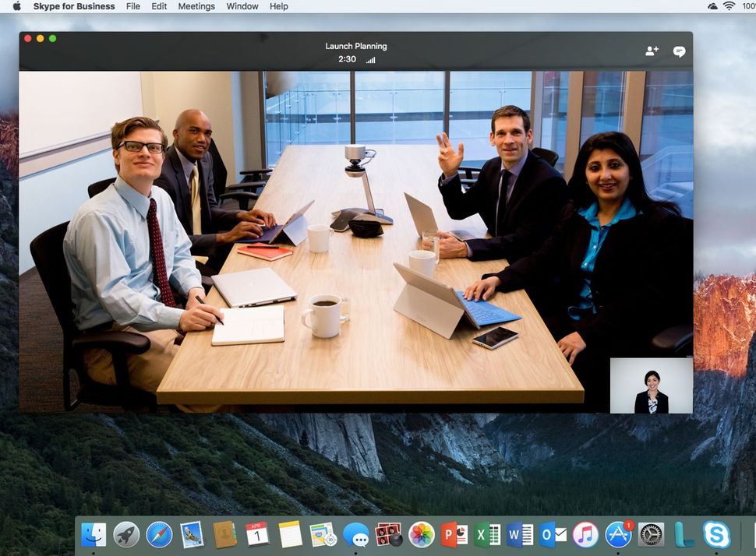Image resolution: width=756 pixels, height=556 pixels.
Task: Open Outlook from the Dock
Action: click(553, 535)
